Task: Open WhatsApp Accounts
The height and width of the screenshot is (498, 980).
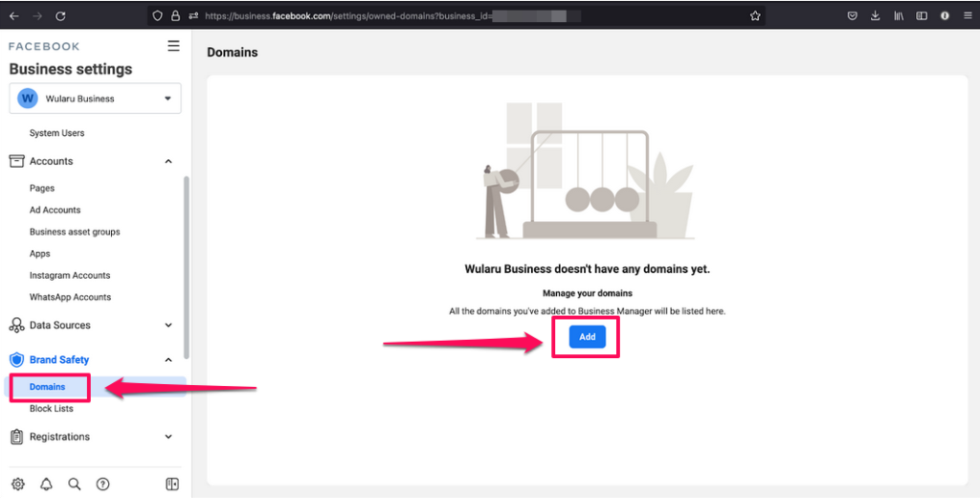Action: point(70,298)
